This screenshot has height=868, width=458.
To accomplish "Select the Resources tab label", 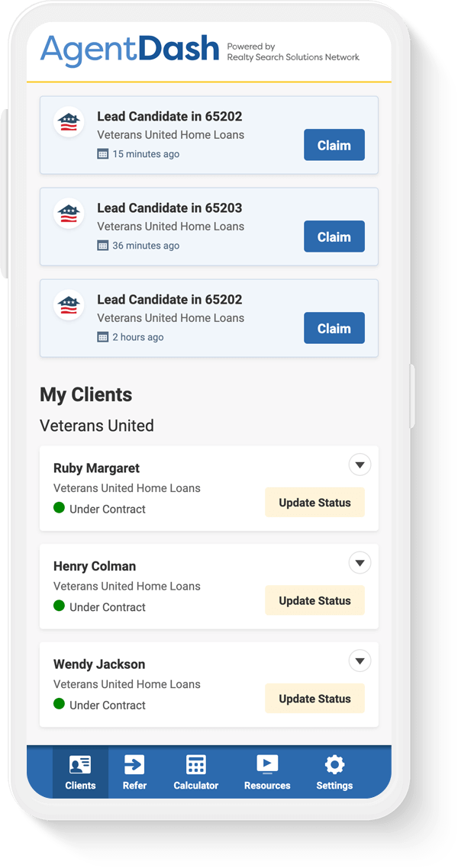I will (267, 786).
